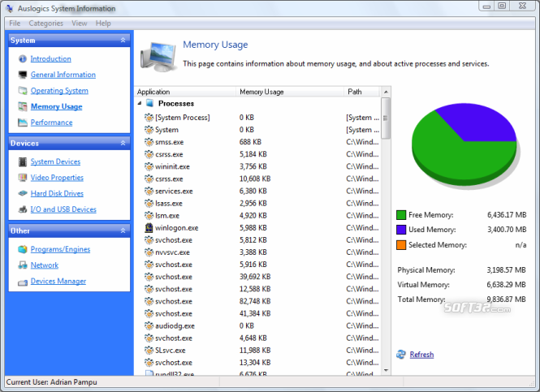Click the Performance chart icon
The width and height of the screenshot is (540, 392).
coord(23,123)
